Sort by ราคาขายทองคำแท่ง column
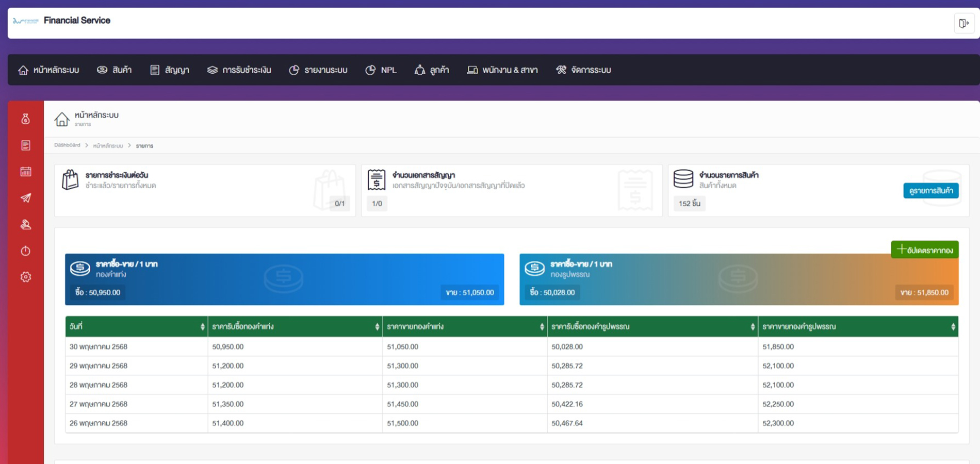The height and width of the screenshot is (464, 980). (x=542, y=327)
